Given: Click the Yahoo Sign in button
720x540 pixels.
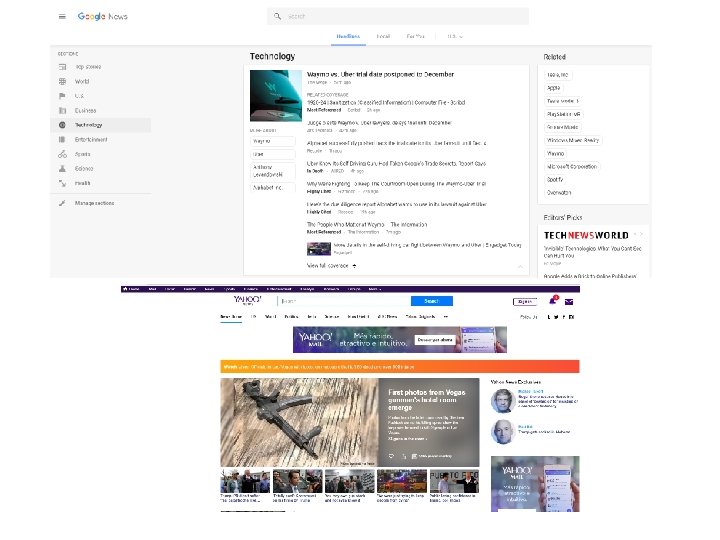Looking at the screenshot, I should (x=525, y=302).
